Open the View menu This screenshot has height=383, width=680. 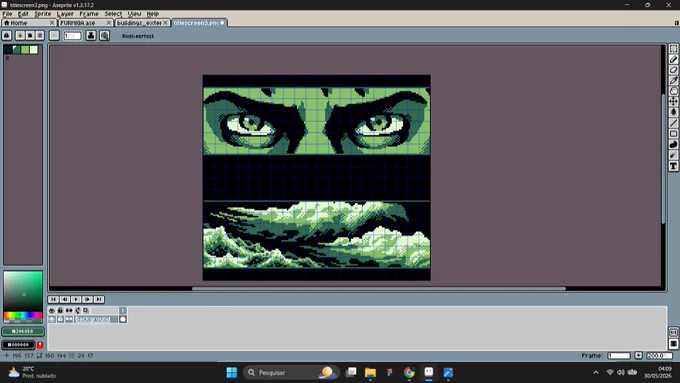coord(134,14)
